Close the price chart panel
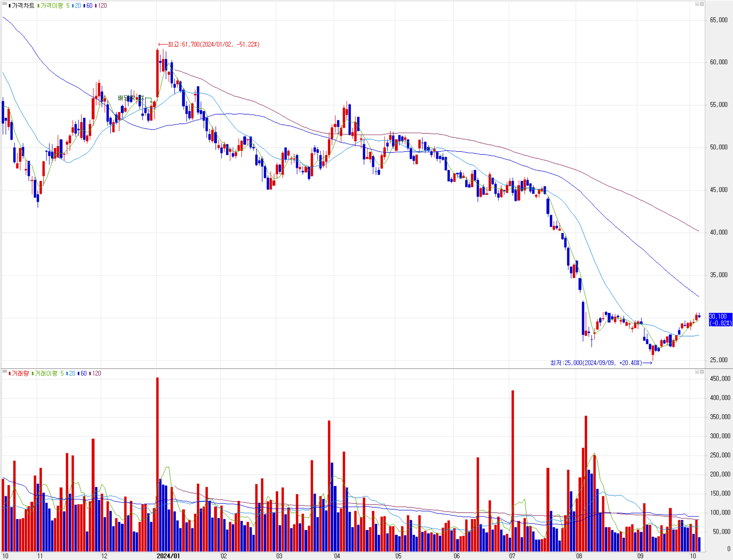This screenshot has width=733, height=560. click(702, 4)
